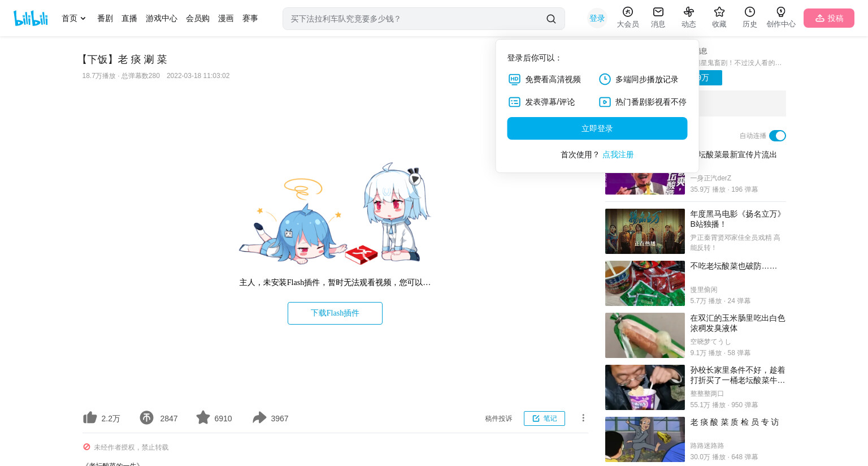The width and height of the screenshot is (868, 466).
Task: Favorite the video using star icon
Action: coord(203,417)
